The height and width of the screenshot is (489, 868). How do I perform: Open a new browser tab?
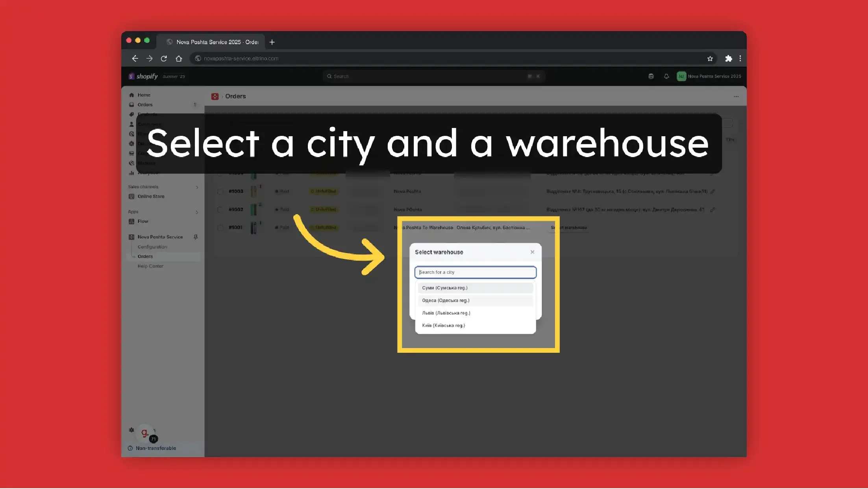point(272,42)
